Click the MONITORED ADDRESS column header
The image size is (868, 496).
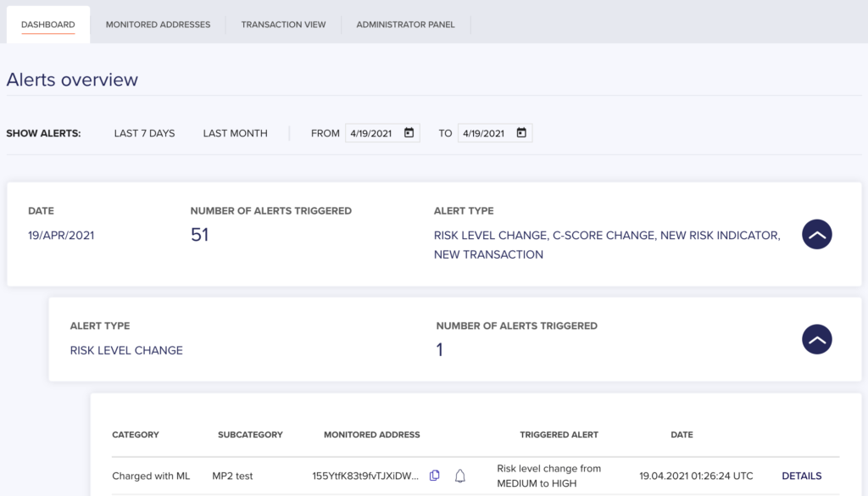[x=372, y=435]
